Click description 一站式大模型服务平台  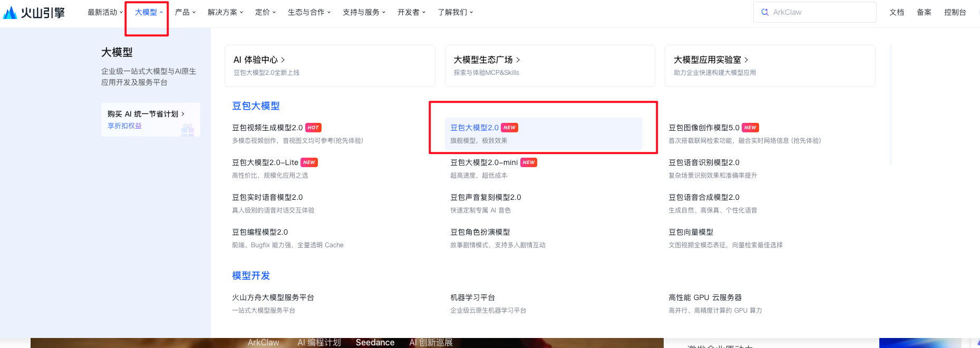pos(264,311)
